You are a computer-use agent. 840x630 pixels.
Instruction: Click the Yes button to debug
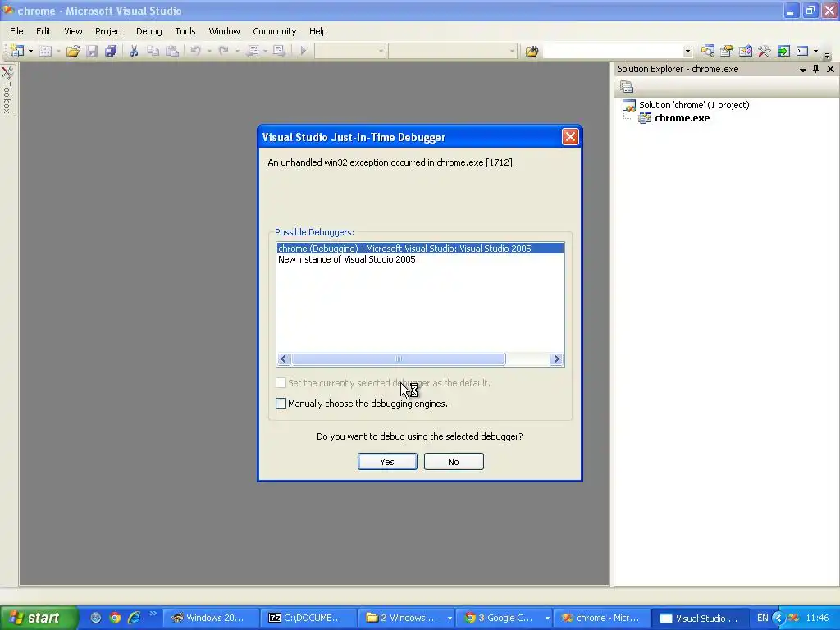(387, 462)
